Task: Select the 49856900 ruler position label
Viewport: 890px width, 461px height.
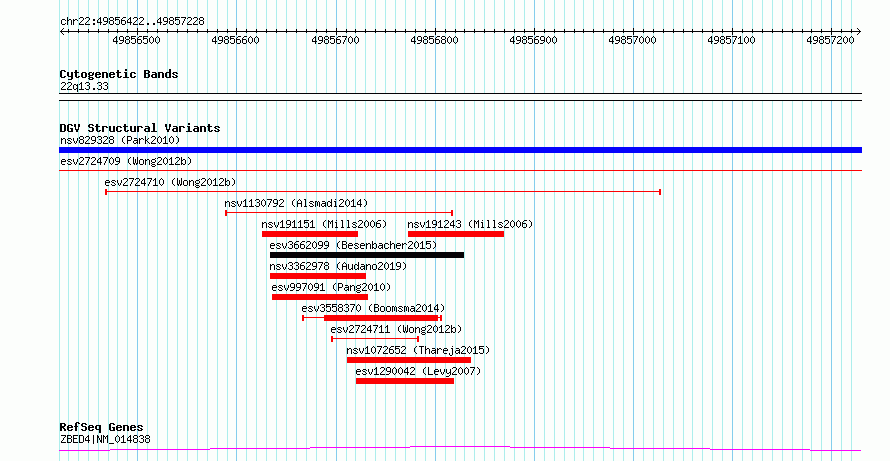Action: 534,40
